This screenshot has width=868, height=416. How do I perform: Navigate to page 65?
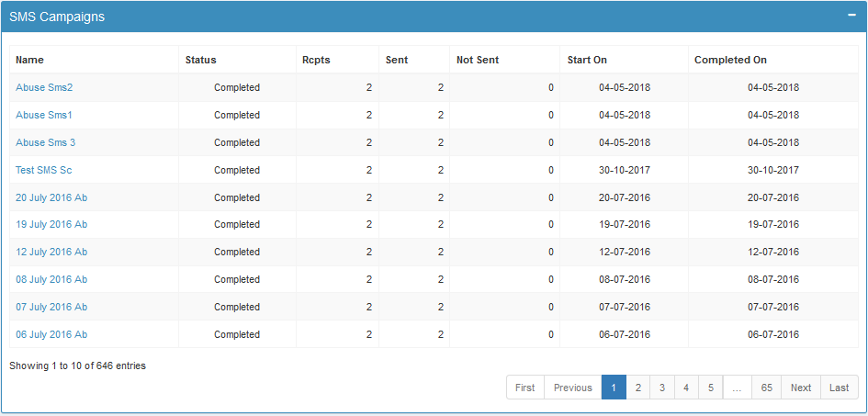coord(766,388)
